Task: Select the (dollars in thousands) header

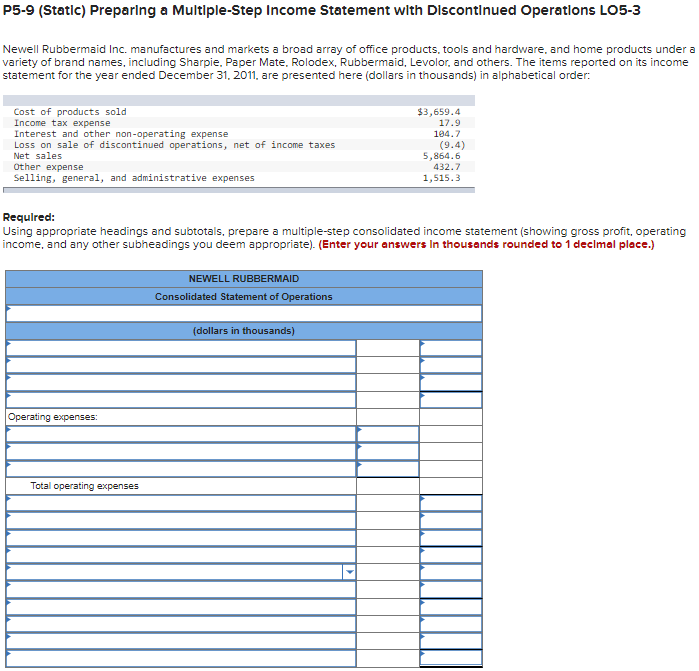Action: (244, 331)
